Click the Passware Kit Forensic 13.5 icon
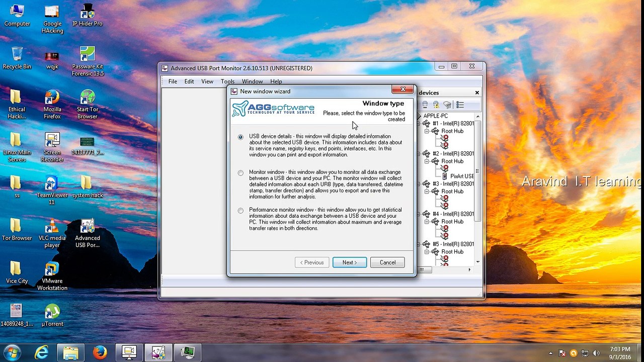644x362 pixels. click(88, 61)
